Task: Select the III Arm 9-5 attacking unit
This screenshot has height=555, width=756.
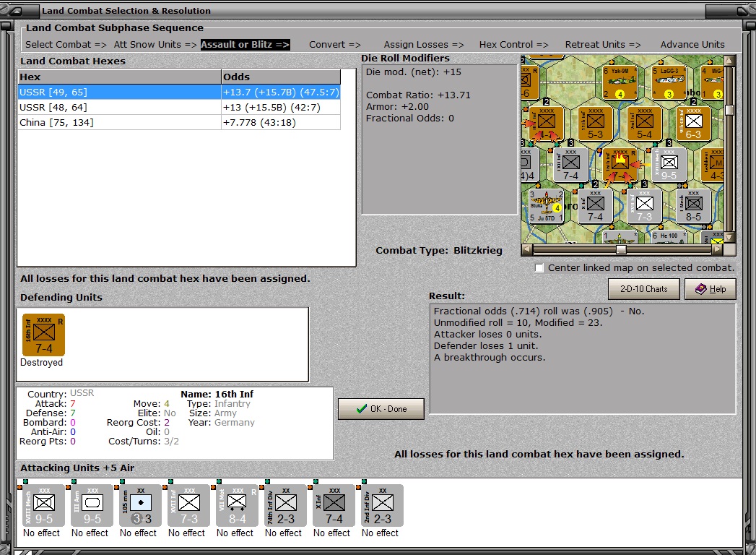Action: point(92,506)
